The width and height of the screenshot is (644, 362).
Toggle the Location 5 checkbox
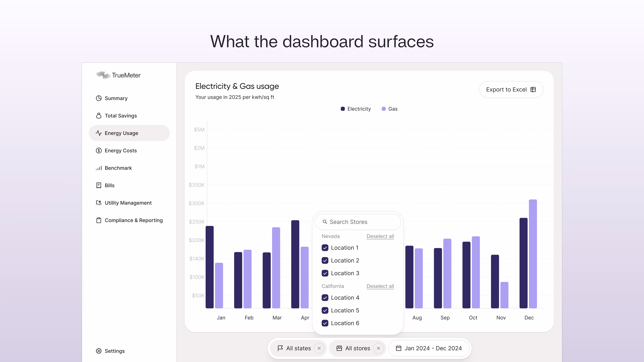pyautogui.click(x=325, y=311)
